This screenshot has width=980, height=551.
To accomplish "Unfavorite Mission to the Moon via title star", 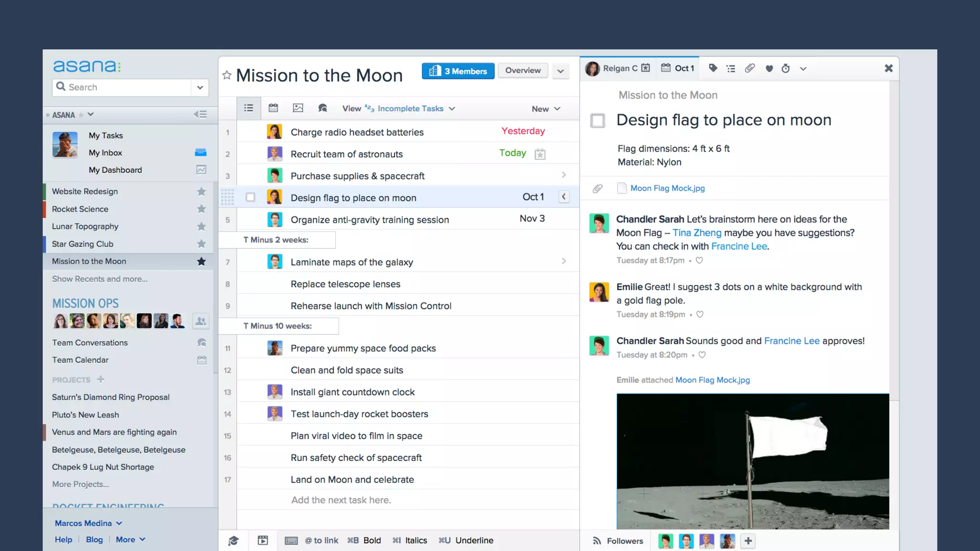I will (227, 75).
